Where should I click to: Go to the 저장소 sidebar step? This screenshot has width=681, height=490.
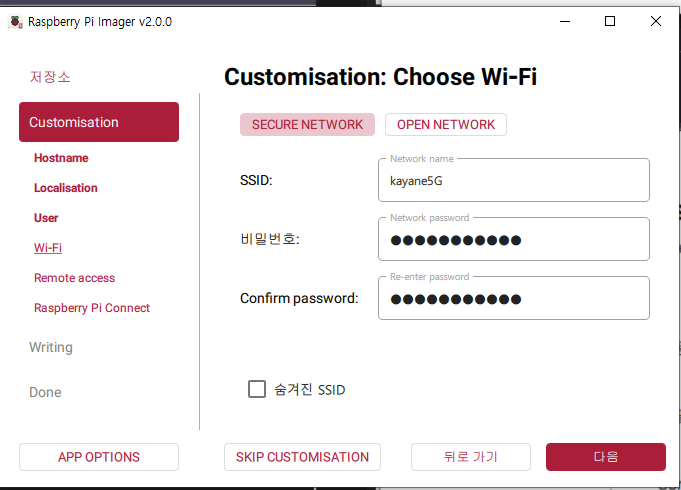[50, 77]
